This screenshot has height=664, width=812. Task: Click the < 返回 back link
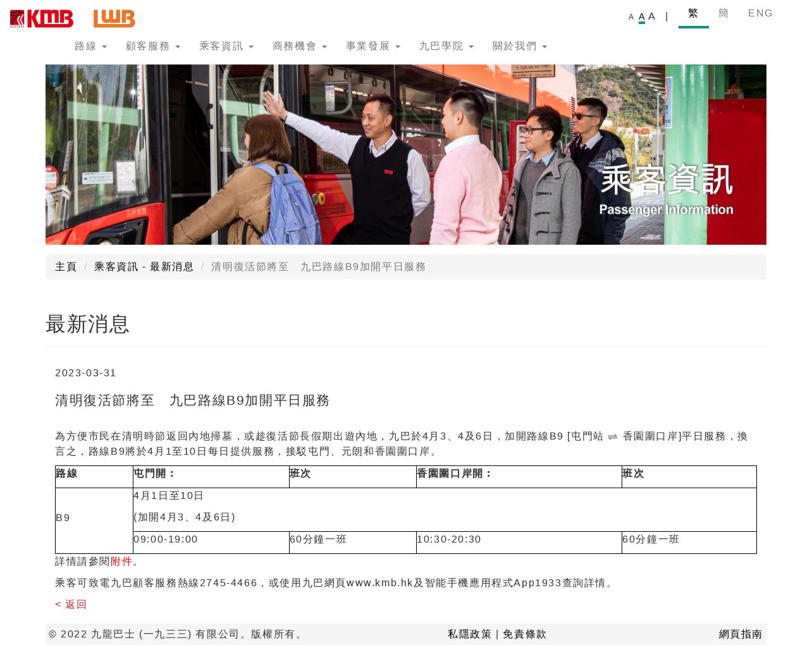71,605
